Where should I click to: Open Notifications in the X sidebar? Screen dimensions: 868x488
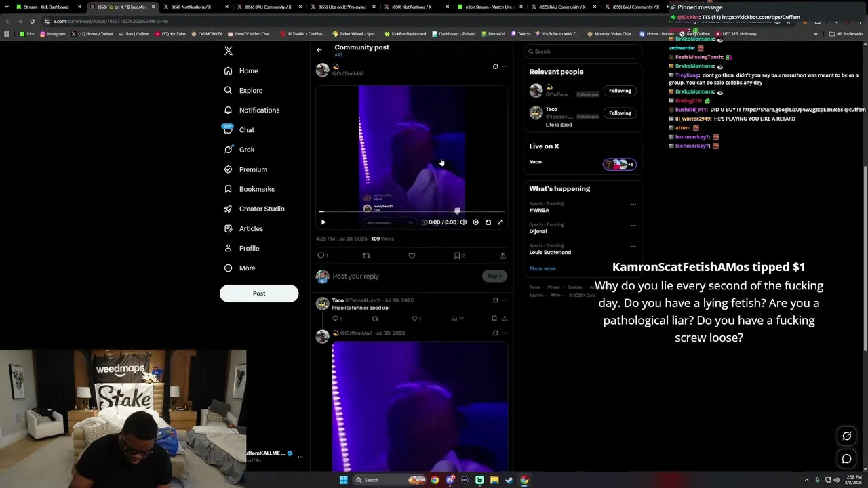click(252, 110)
